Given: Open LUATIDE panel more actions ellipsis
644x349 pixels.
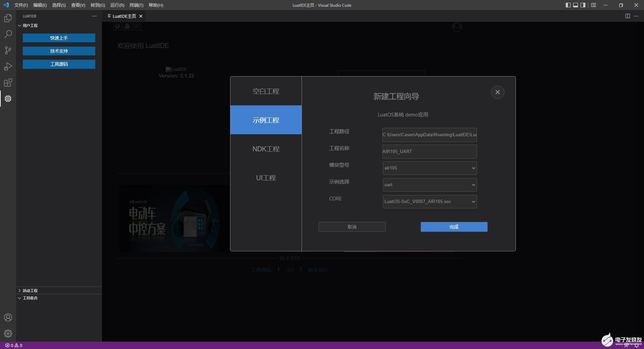Looking at the screenshot, I should point(94,16).
